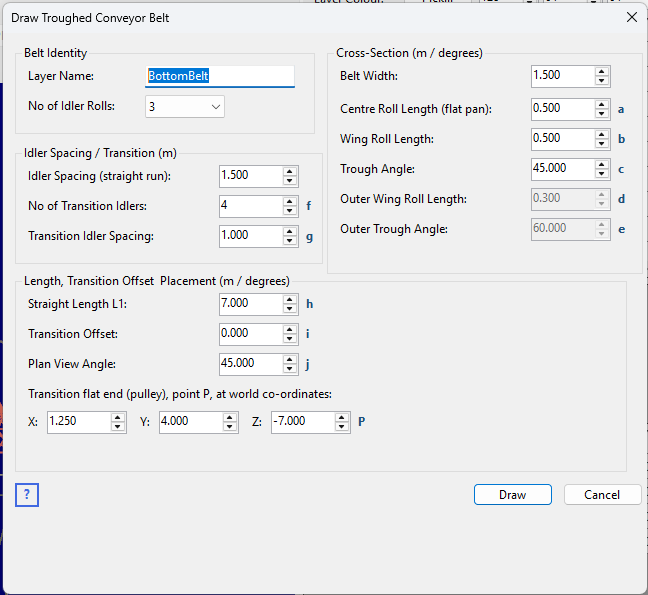The width and height of the screenshot is (648, 595).
Task: Decrease Belt Width with down arrow
Action: pyautogui.click(x=602, y=81)
